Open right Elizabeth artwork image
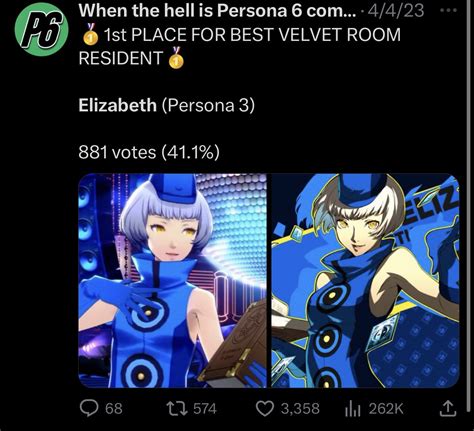This screenshot has width=474, height=431. [x=365, y=281]
